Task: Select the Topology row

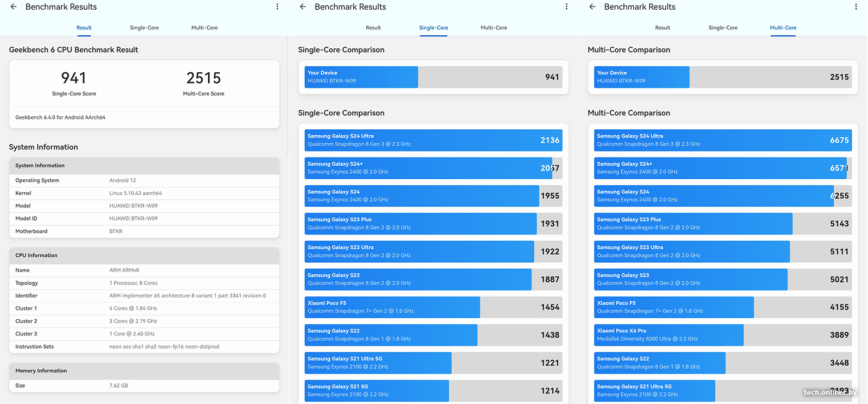Action: coord(144,283)
